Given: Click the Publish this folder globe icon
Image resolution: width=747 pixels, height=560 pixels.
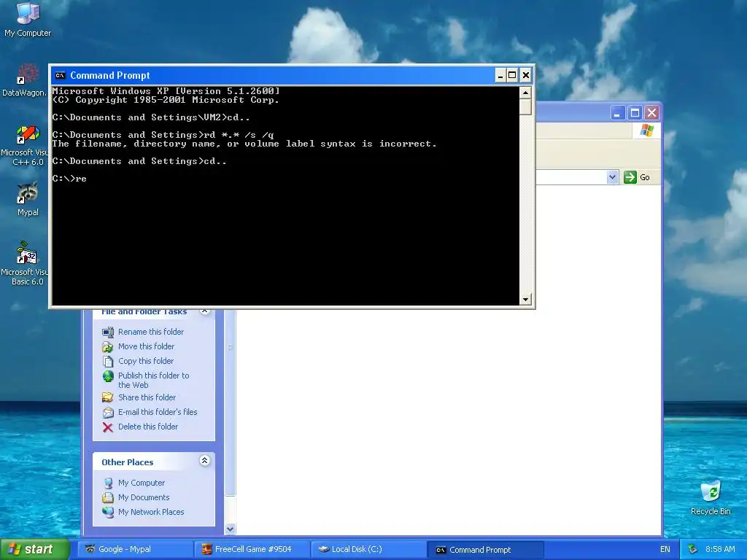Looking at the screenshot, I should [108, 376].
